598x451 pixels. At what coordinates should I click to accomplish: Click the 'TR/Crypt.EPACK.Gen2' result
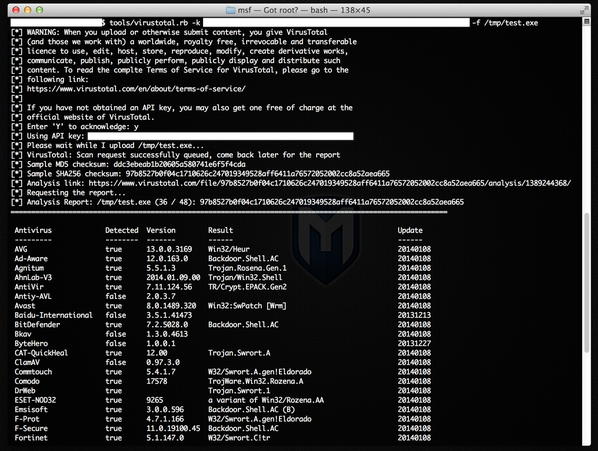click(x=248, y=287)
